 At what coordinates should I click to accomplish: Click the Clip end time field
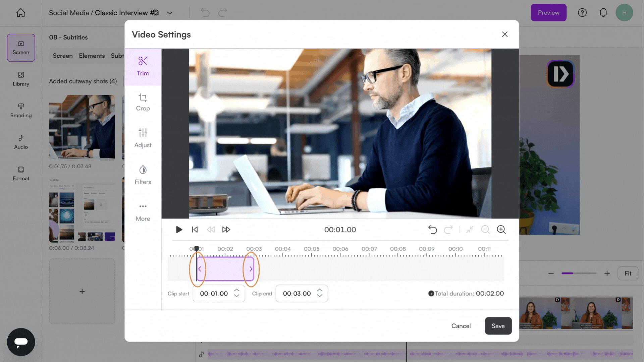coord(297,294)
